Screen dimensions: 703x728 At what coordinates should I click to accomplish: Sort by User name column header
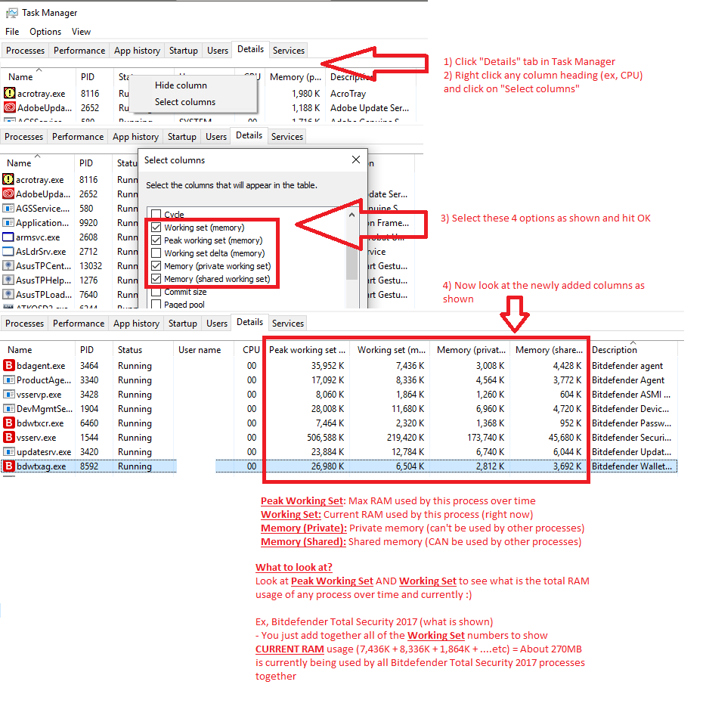(x=203, y=349)
